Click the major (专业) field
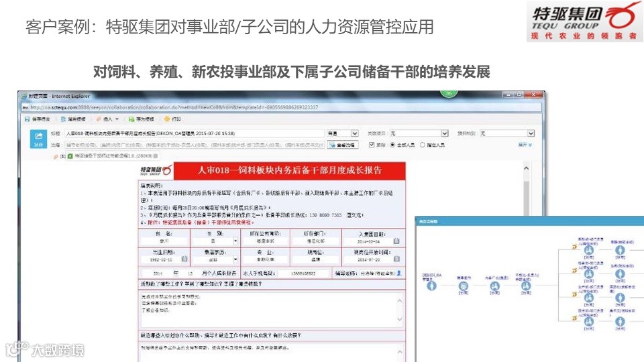This screenshot has height=362, width=644. [x=266, y=259]
